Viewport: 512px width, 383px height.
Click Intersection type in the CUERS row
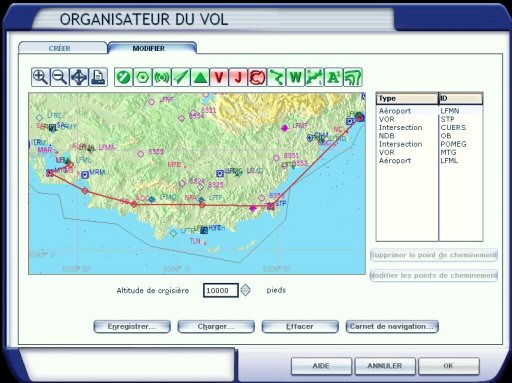tap(400, 127)
